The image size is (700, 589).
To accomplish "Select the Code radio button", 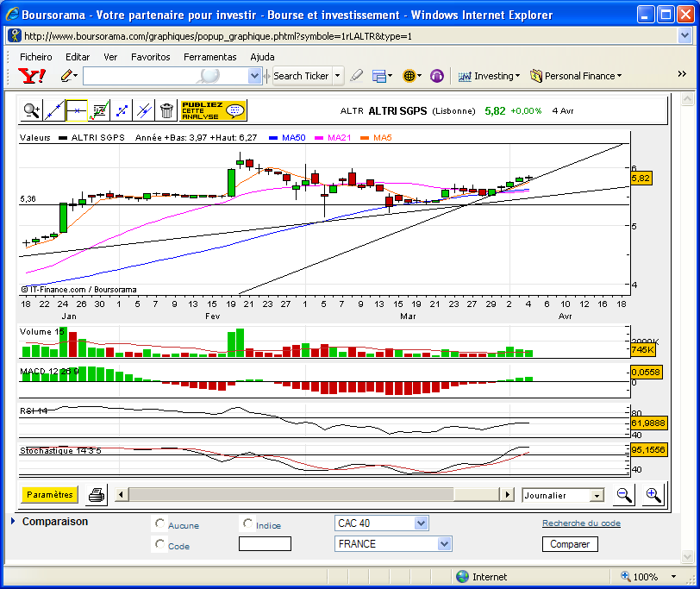I will pos(159,544).
